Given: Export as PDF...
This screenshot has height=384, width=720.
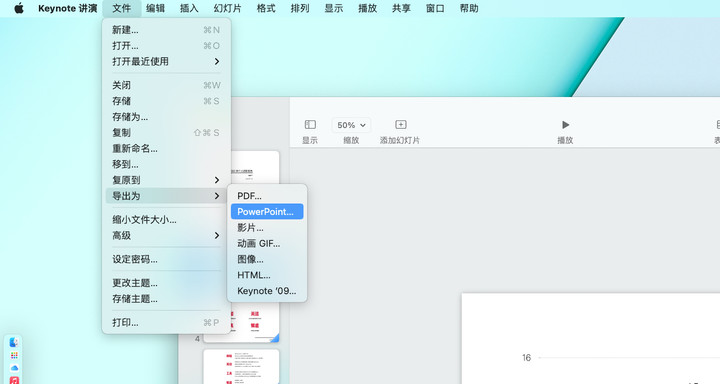Looking at the screenshot, I should pyautogui.click(x=267, y=196).
